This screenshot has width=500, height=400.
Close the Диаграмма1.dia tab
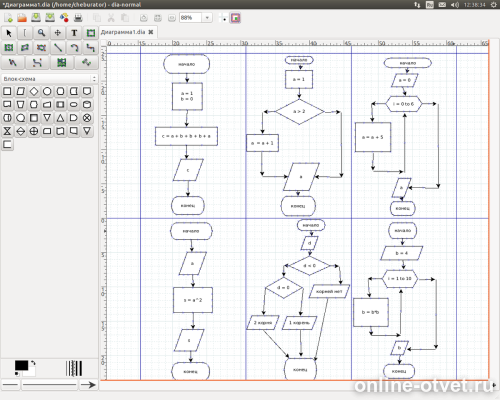pyautogui.click(x=151, y=32)
